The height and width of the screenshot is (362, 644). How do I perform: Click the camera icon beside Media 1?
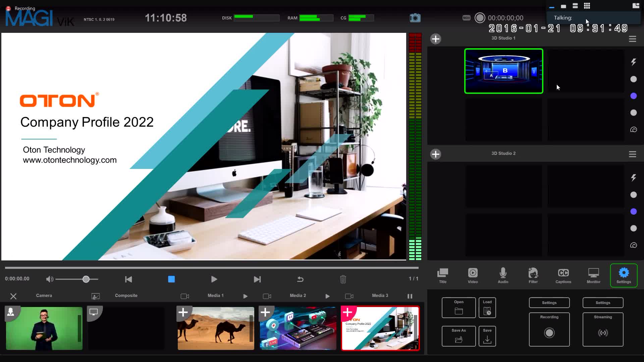coord(185,296)
